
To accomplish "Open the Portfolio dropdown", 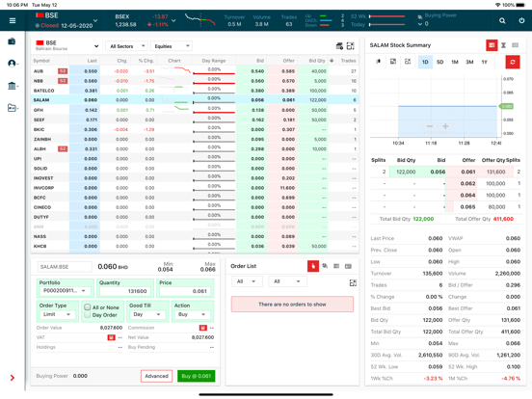I will pyautogui.click(x=65, y=291).
